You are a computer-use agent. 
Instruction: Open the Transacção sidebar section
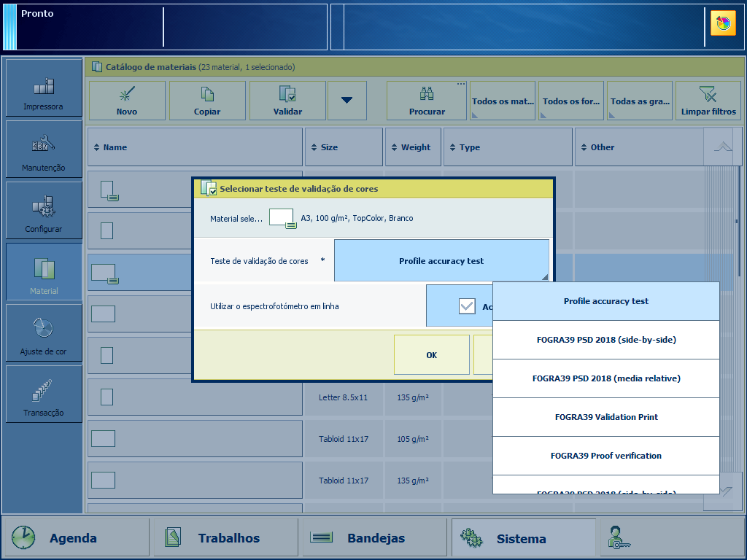click(44, 395)
